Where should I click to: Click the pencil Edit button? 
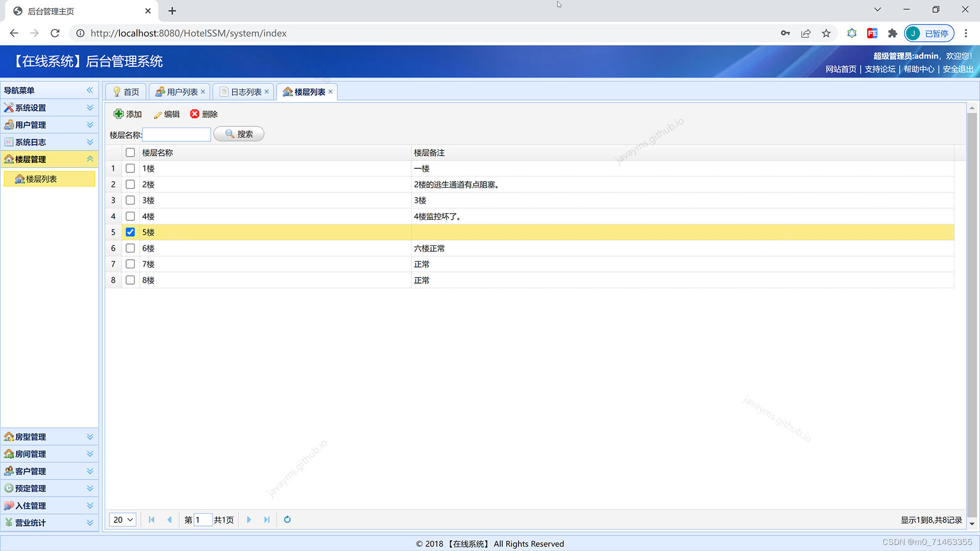[166, 114]
